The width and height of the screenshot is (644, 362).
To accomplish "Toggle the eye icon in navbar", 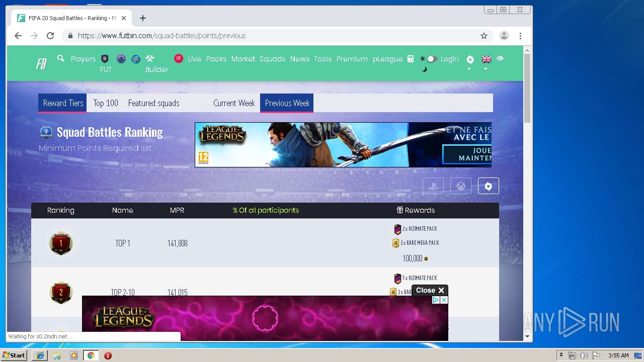I will click(x=500, y=58).
